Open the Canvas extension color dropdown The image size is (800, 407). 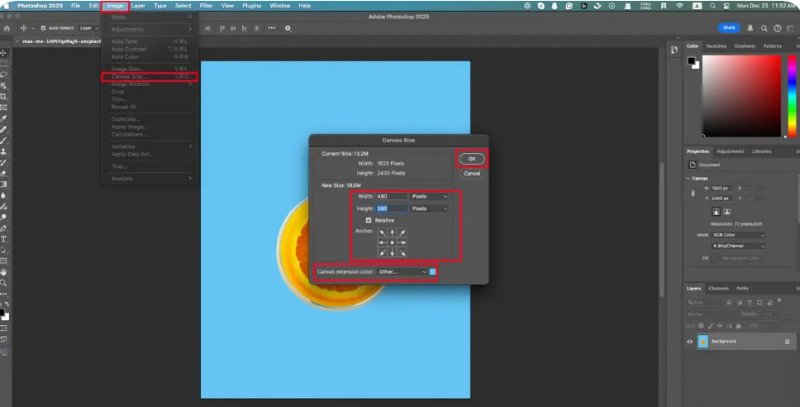pos(402,272)
